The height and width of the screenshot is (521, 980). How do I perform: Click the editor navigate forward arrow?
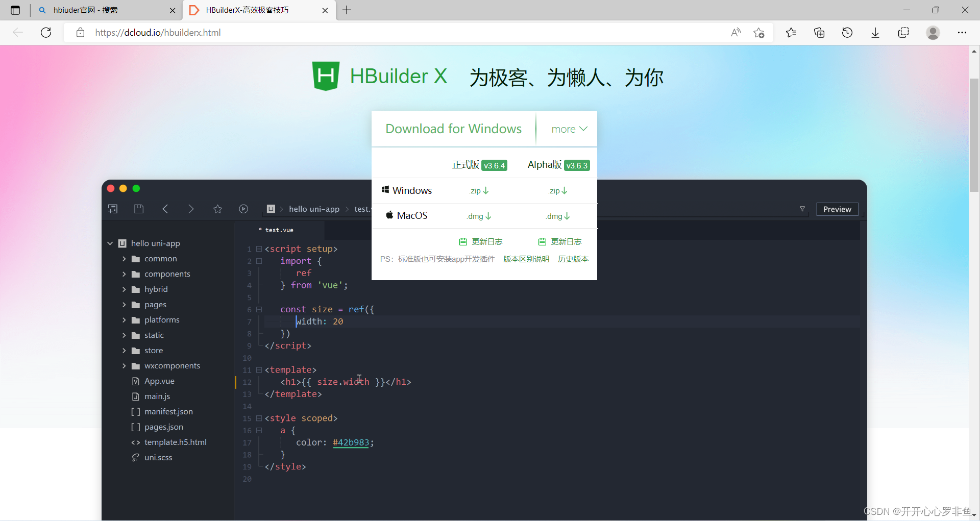191,209
